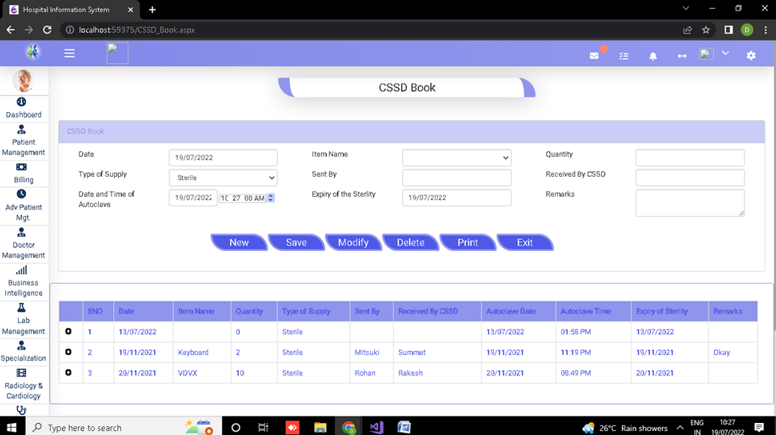
Task: Click the horizontal arrows expand icon
Action: click(x=682, y=56)
